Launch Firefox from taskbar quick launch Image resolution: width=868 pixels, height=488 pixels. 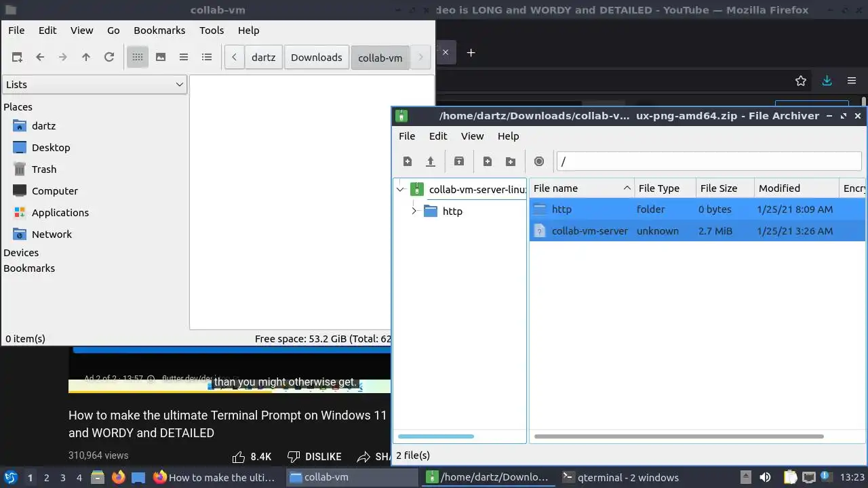tap(118, 477)
